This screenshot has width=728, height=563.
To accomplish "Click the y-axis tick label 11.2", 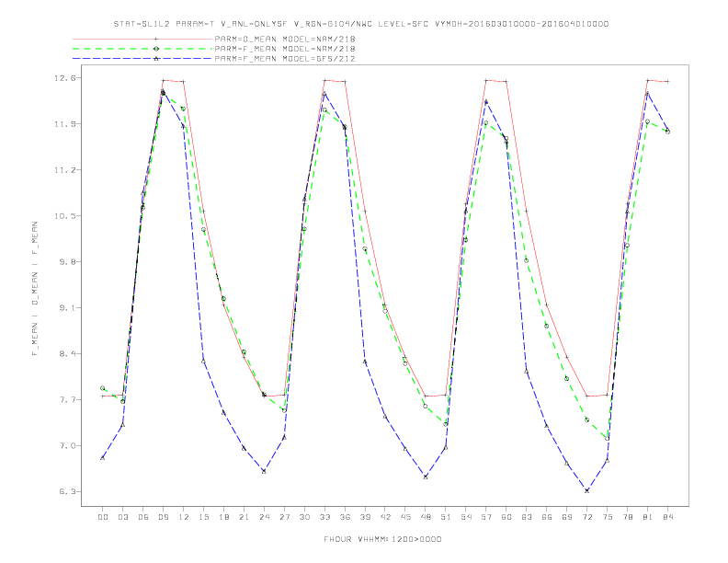I will tap(64, 170).
